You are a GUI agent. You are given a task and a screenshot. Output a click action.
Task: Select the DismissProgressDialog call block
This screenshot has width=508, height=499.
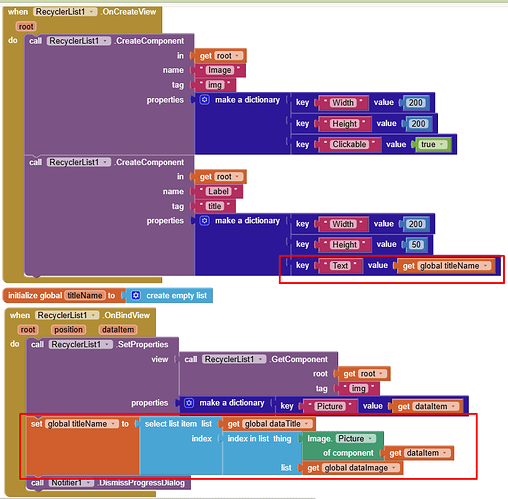108,483
